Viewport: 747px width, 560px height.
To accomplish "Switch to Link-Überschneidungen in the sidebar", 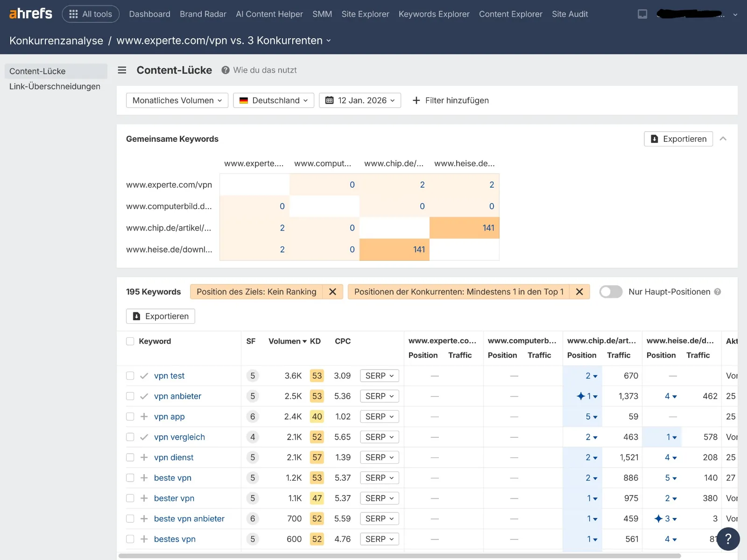I will pyautogui.click(x=55, y=86).
